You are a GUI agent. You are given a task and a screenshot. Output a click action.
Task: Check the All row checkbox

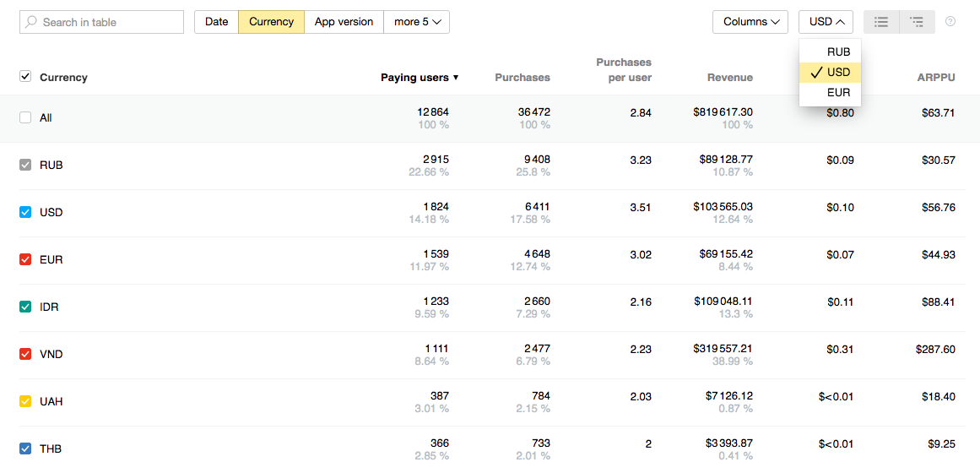25,117
